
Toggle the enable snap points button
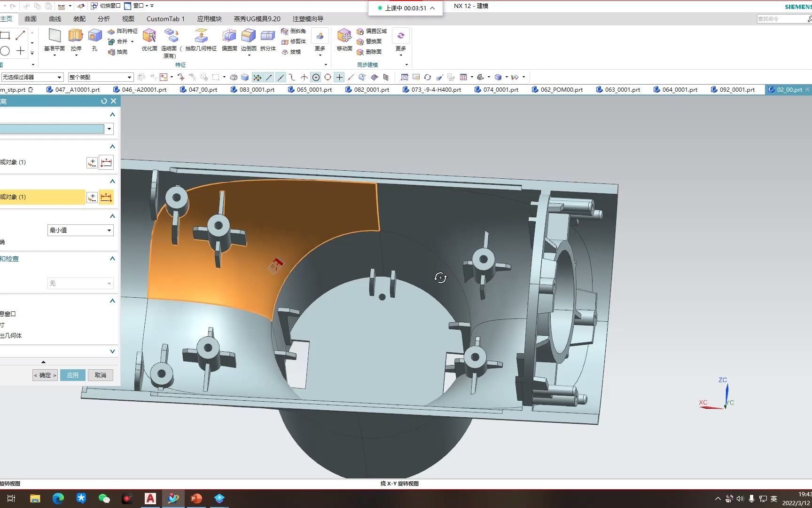pyautogui.click(x=257, y=77)
